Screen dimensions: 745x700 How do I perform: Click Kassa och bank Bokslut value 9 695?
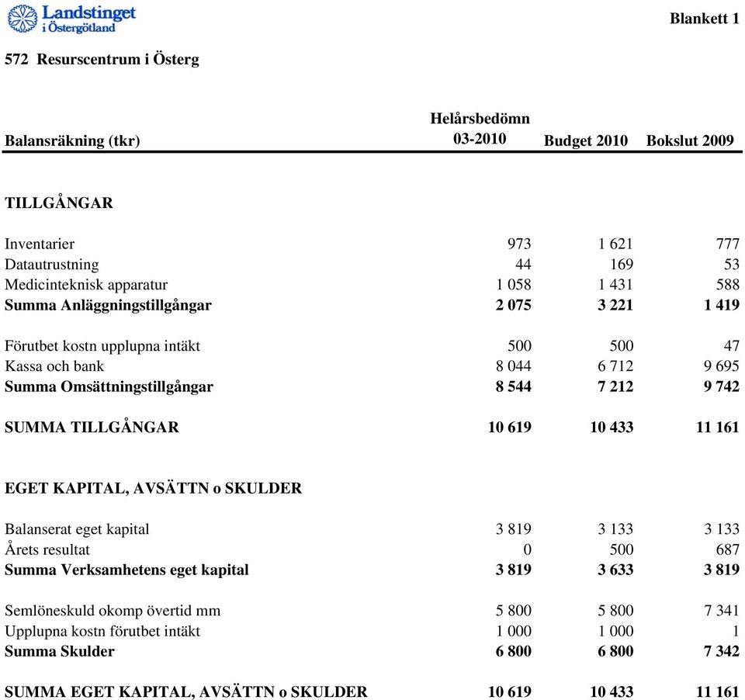(722, 366)
